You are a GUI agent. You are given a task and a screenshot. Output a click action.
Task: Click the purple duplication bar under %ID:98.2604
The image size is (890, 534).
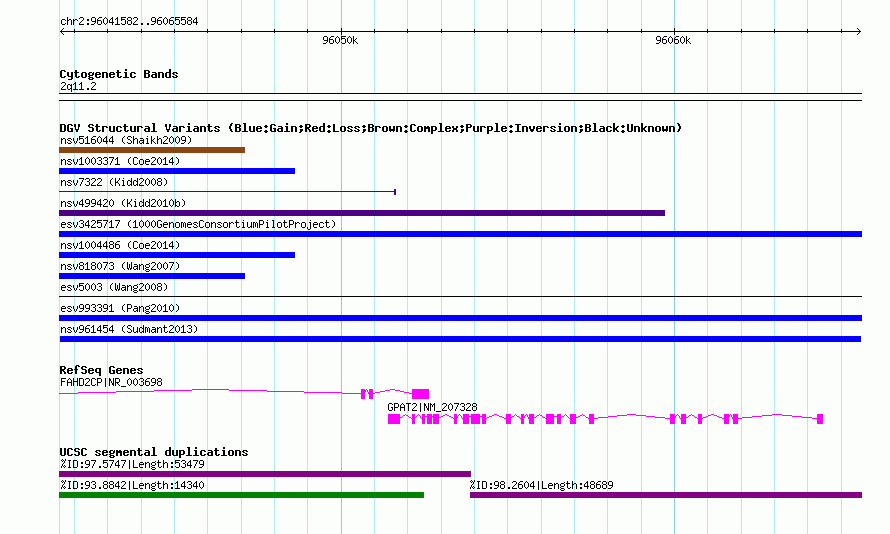point(666,495)
